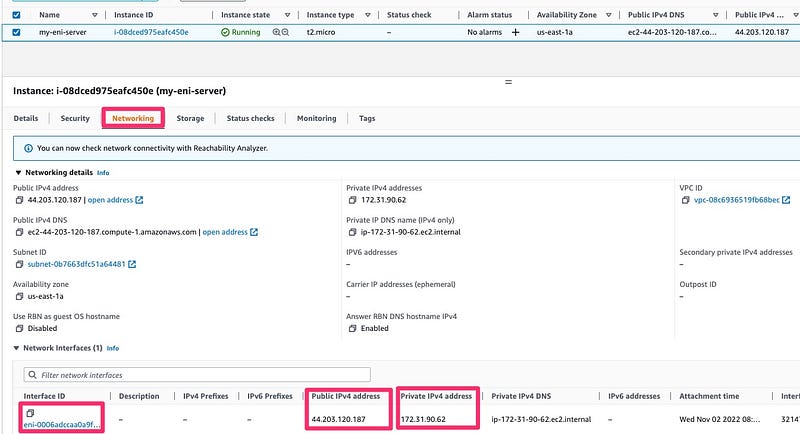Open external link icon beside subnet ID
Viewport: 800px width, 434px height.
click(132, 264)
